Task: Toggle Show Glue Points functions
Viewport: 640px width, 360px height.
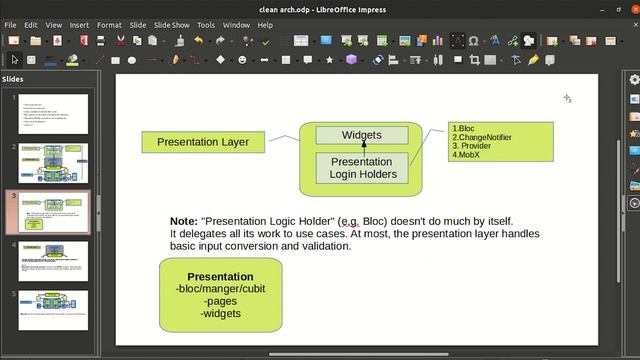Action: (533, 60)
